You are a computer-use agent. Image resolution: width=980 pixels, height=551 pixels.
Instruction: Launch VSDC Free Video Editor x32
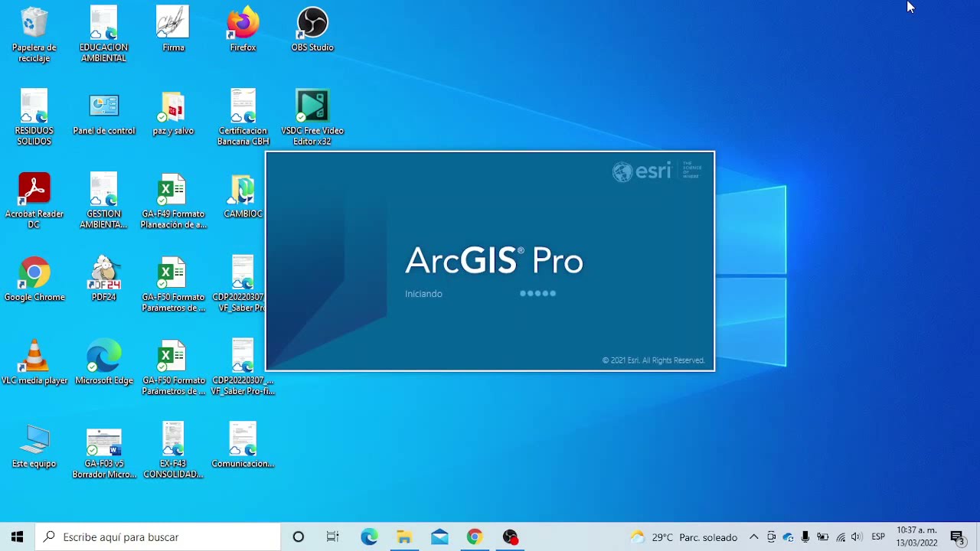(x=312, y=117)
